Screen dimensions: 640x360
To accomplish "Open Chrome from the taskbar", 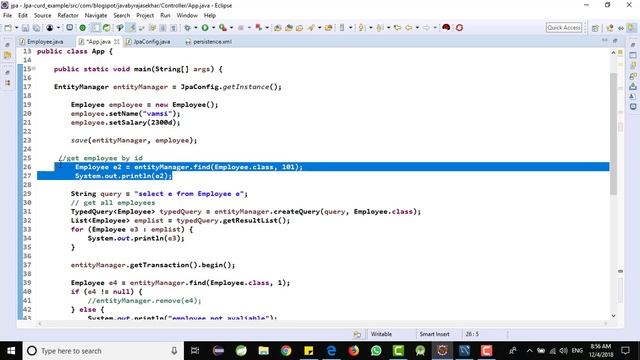I will coord(286,351).
